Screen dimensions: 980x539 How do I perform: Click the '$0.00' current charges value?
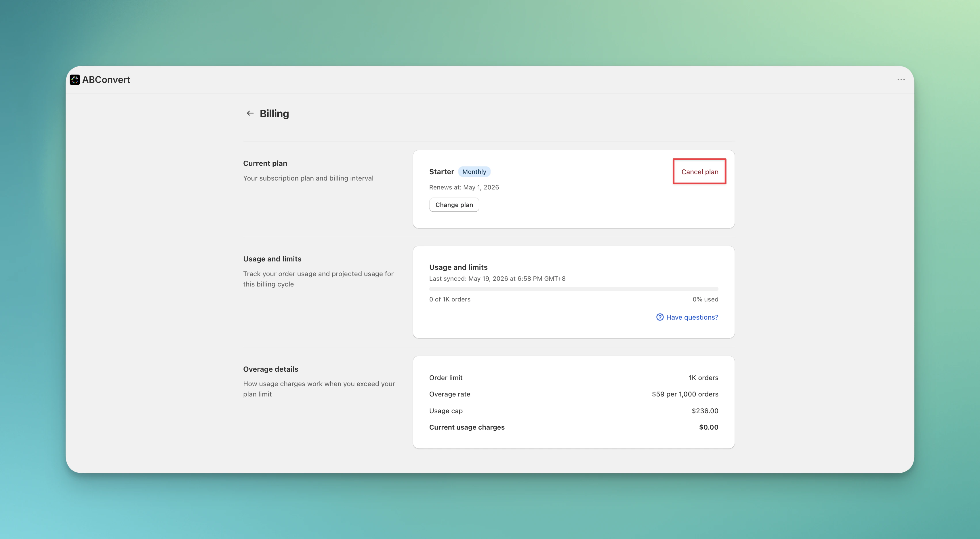[708, 427]
